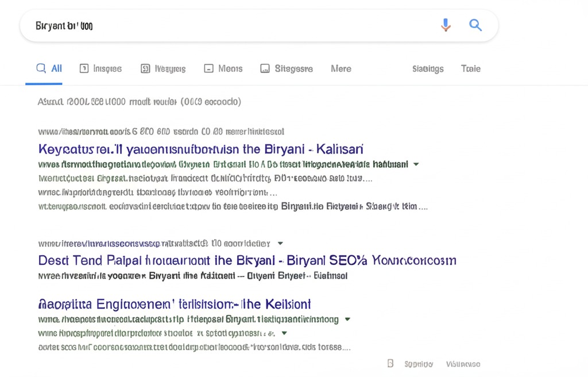Open the "Siabiiugs" settings tab
The image size is (588, 377).
(428, 68)
